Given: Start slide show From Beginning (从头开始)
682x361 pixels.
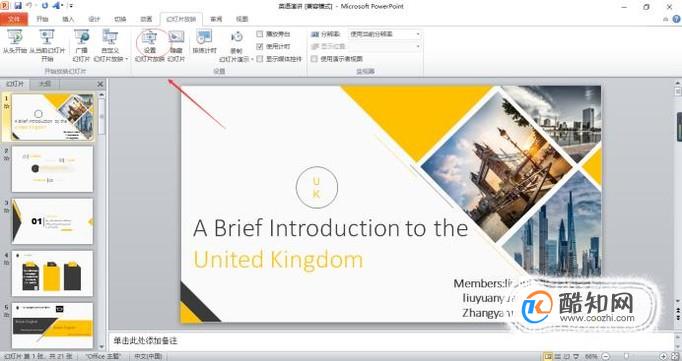Looking at the screenshot, I should pyautogui.click(x=14, y=41).
